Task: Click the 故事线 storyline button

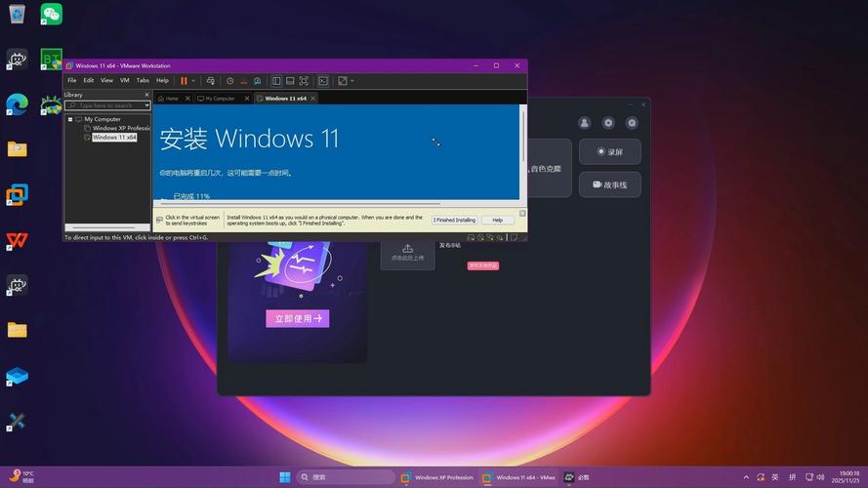Action: click(x=610, y=184)
